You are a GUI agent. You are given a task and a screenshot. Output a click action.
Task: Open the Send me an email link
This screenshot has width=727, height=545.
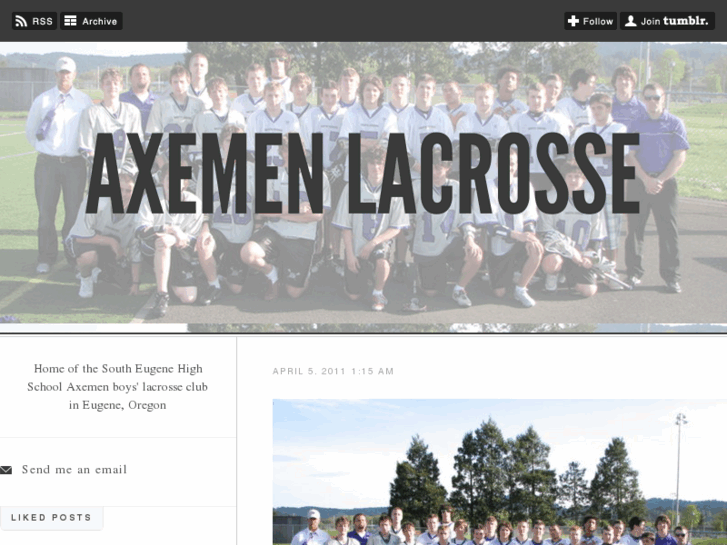tap(74, 469)
